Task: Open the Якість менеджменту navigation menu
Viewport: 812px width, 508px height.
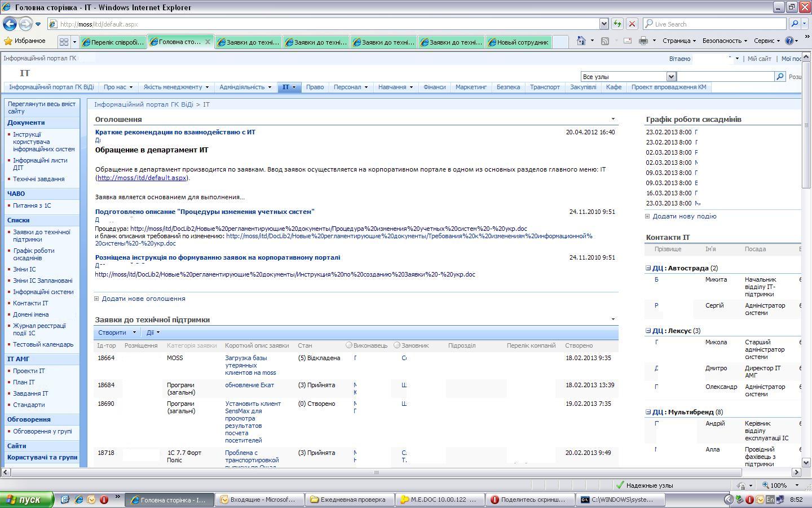Action: pyautogui.click(x=176, y=87)
